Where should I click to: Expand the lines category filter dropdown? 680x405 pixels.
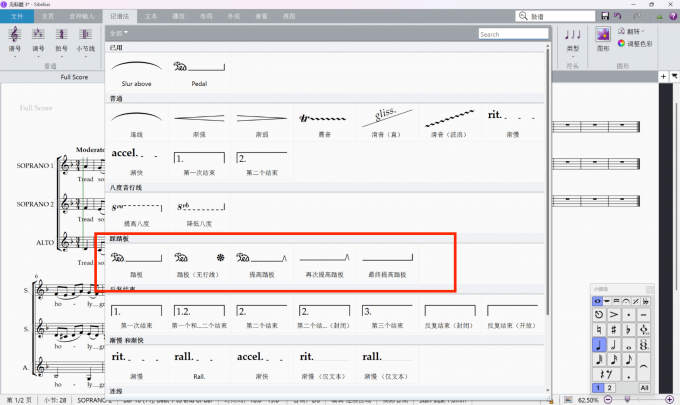pyautogui.click(x=119, y=33)
